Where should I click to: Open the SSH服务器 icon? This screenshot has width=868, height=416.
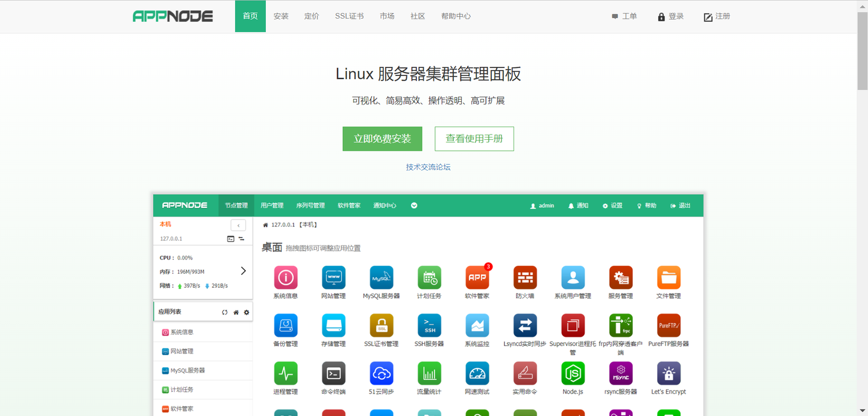coord(429,326)
